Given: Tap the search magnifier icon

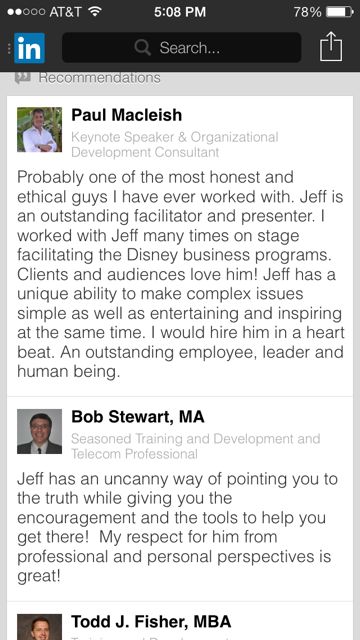Looking at the screenshot, I should [x=142, y=48].
